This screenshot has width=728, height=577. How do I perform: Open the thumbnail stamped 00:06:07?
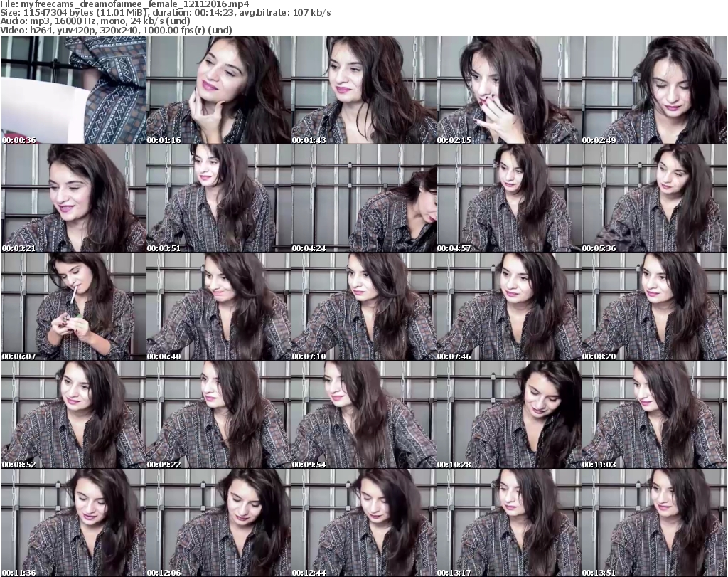pyautogui.click(x=73, y=307)
